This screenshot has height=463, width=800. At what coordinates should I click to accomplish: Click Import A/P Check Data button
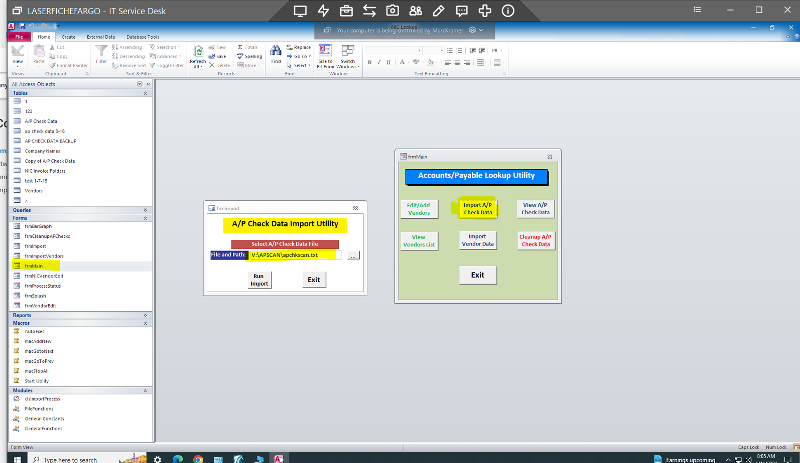tap(478, 209)
